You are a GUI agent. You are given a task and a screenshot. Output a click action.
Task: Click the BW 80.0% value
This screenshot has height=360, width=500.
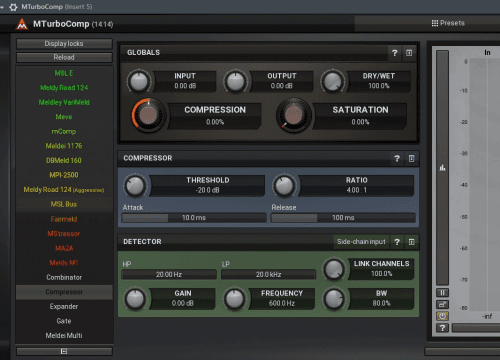(x=381, y=303)
